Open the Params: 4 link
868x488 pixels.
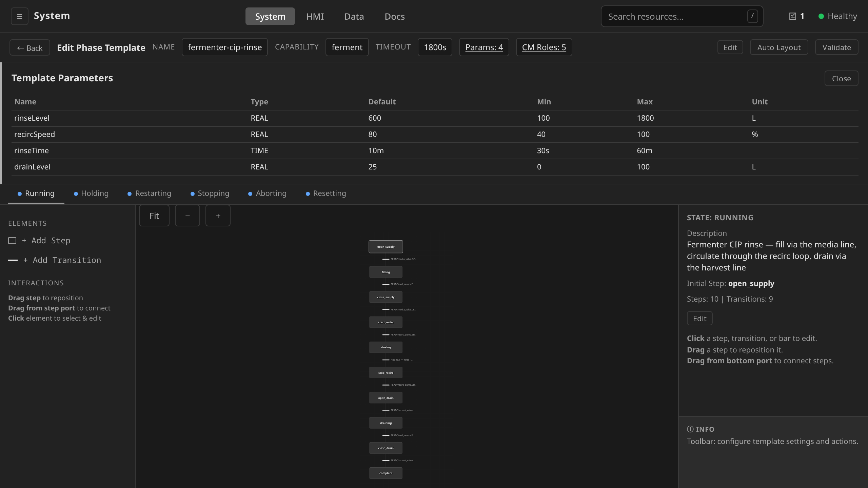484,47
